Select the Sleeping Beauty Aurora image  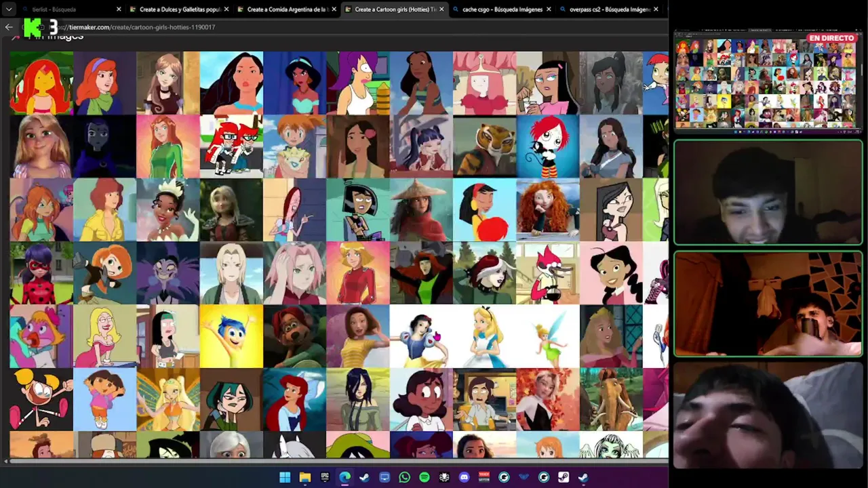(x=611, y=337)
